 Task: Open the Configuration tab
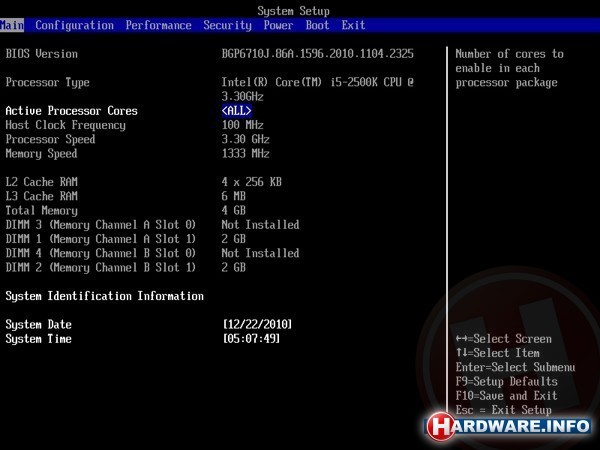coord(75,25)
